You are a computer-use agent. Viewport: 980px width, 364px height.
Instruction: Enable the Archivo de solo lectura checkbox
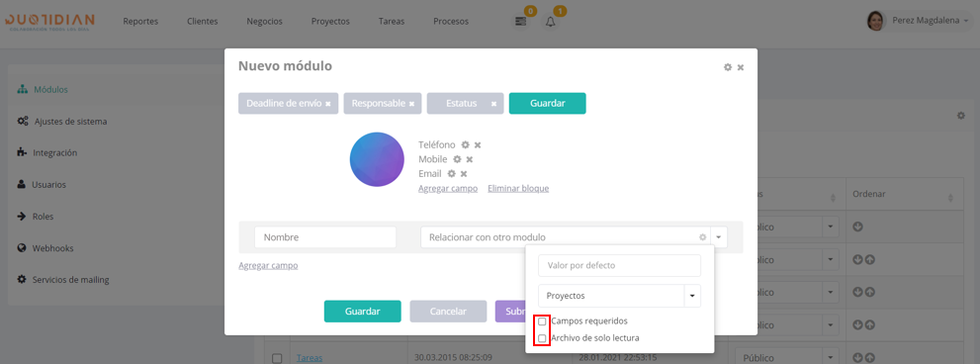point(542,338)
